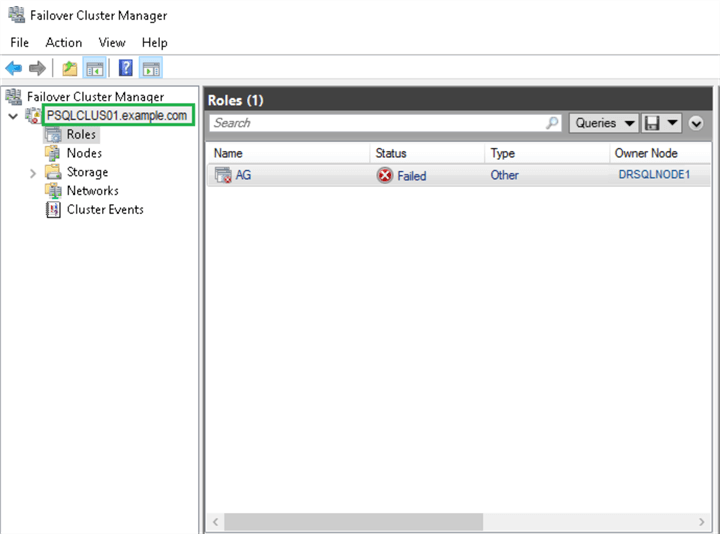The height and width of the screenshot is (534, 720).
Task: Click the DRSQLNODE1 owner node cell
Action: coord(654,174)
